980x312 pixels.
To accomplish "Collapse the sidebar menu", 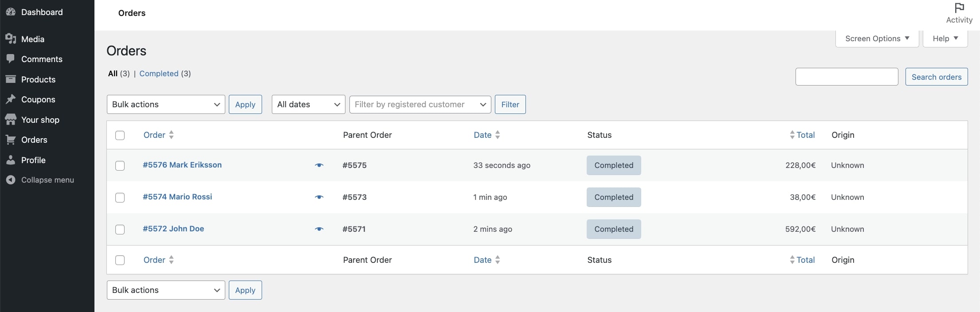I will [x=47, y=180].
